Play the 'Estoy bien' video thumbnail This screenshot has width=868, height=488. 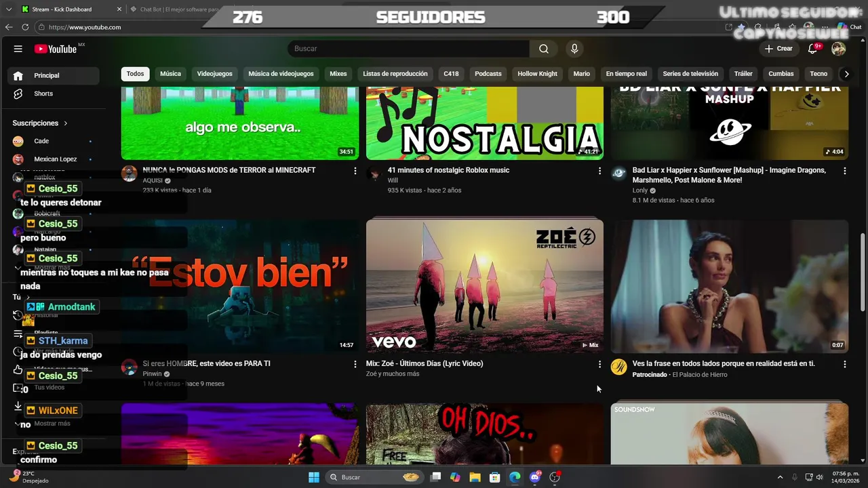coord(240,286)
